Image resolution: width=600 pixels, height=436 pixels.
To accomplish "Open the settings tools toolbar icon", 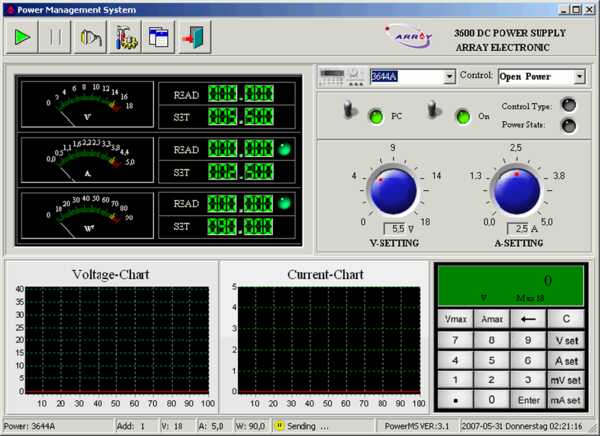I will [x=125, y=37].
